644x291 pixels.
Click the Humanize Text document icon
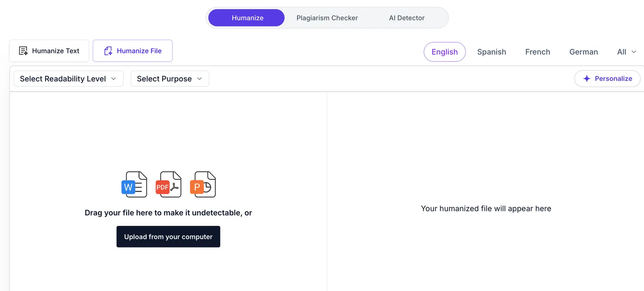click(x=23, y=51)
